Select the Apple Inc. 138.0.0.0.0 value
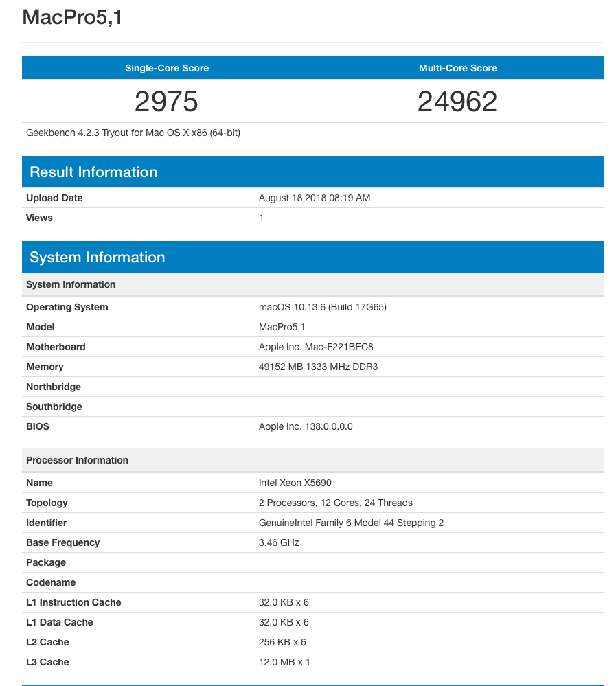Viewport: 616px width, 686px height. tap(306, 426)
